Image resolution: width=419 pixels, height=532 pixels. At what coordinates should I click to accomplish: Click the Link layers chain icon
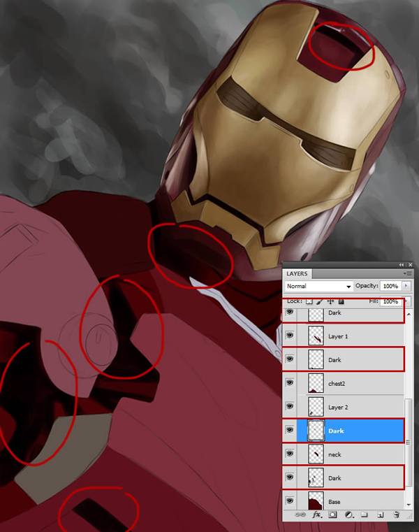pos(300,515)
